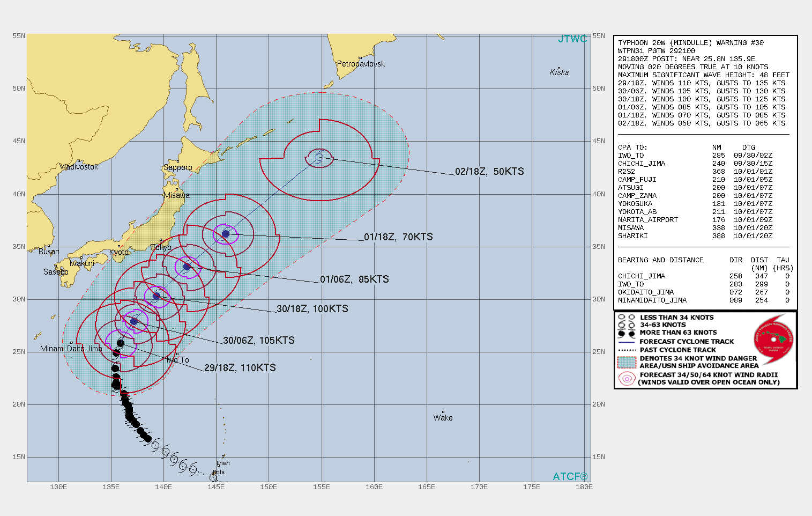Viewport: 812px width, 516px height.
Task: Click the '30/18Z, 100KTS' forecast label
Action: pos(312,309)
